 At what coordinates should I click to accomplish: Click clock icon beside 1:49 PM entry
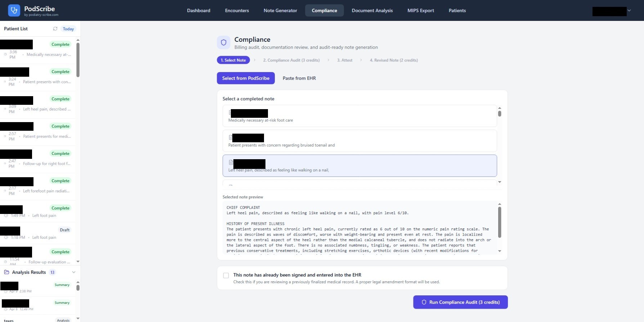click(6, 215)
